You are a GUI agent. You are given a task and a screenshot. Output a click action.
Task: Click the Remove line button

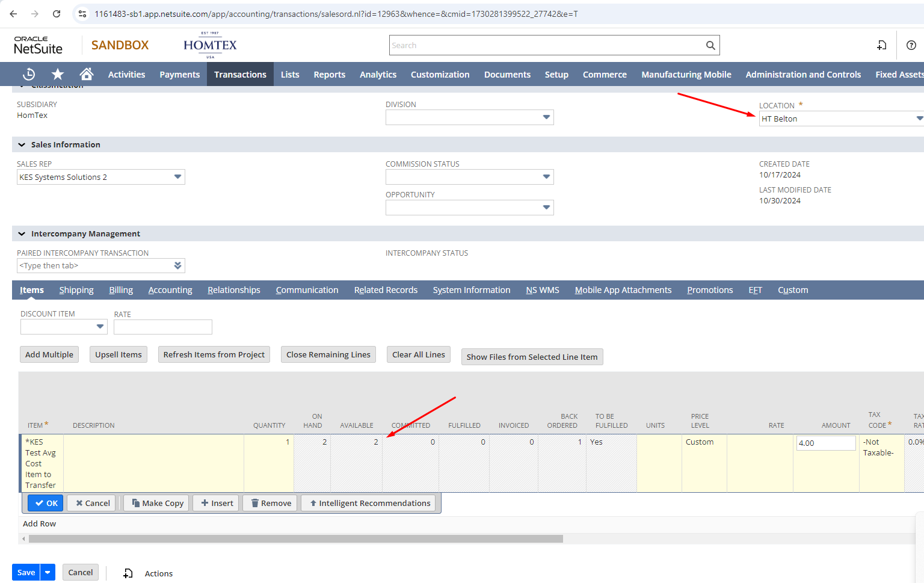pos(271,503)
